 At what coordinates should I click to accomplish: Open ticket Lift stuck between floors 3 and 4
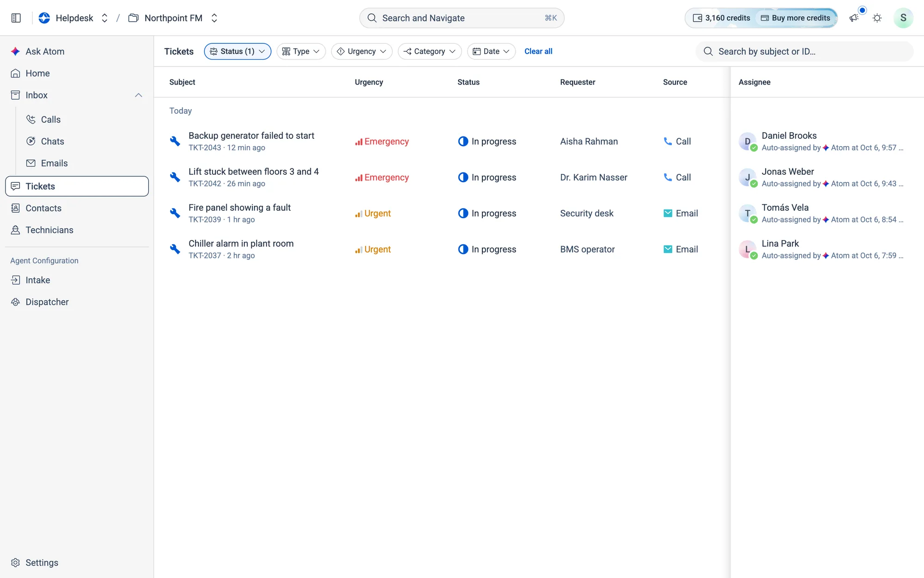[253, 172]
